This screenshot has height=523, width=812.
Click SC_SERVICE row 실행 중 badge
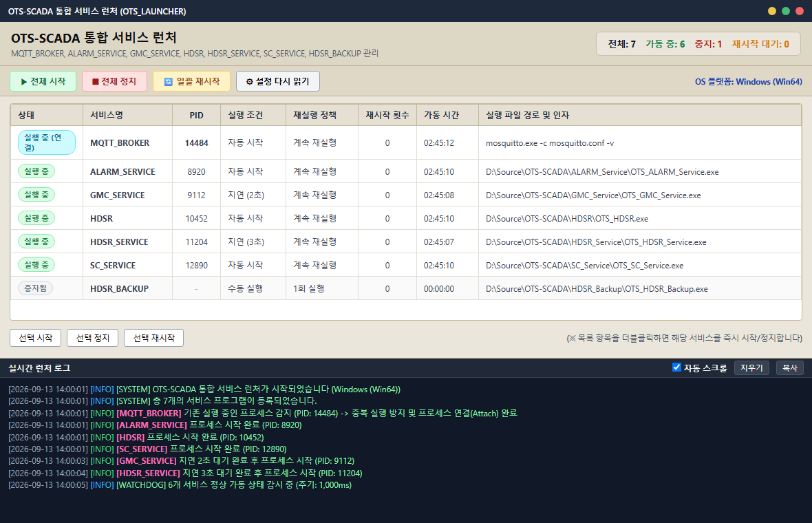click(36, 265)
